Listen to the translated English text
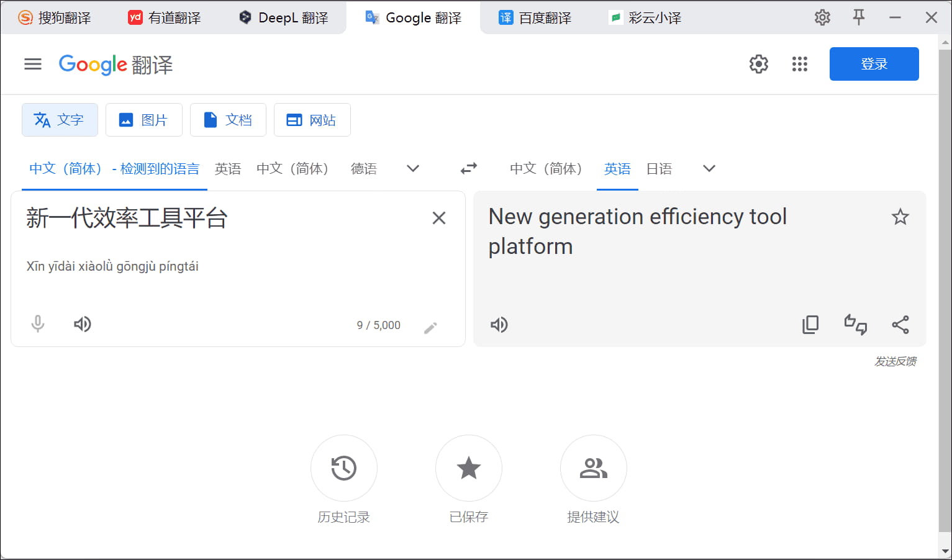952x560 pixels. point(499,325)
